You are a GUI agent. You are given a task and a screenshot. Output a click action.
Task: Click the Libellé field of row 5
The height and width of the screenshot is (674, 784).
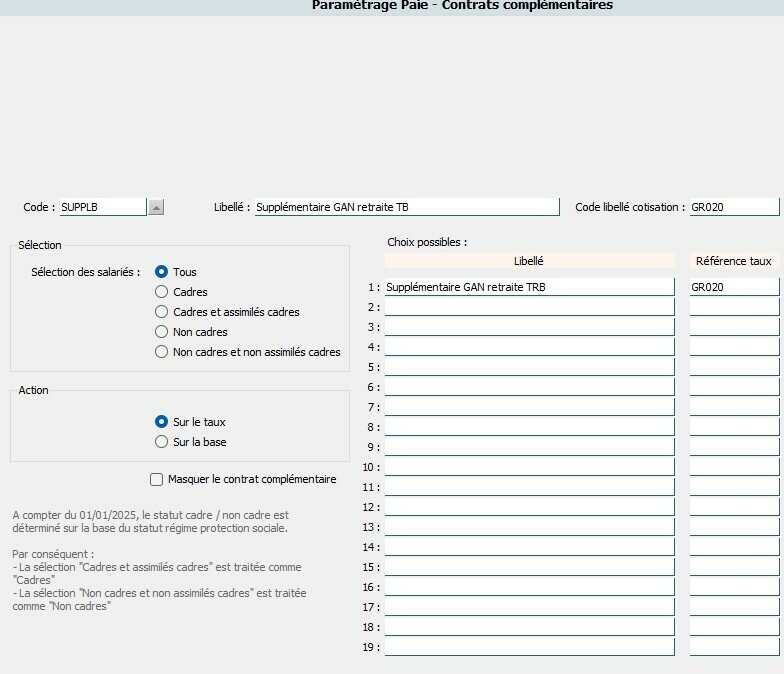tap(530, 367)
